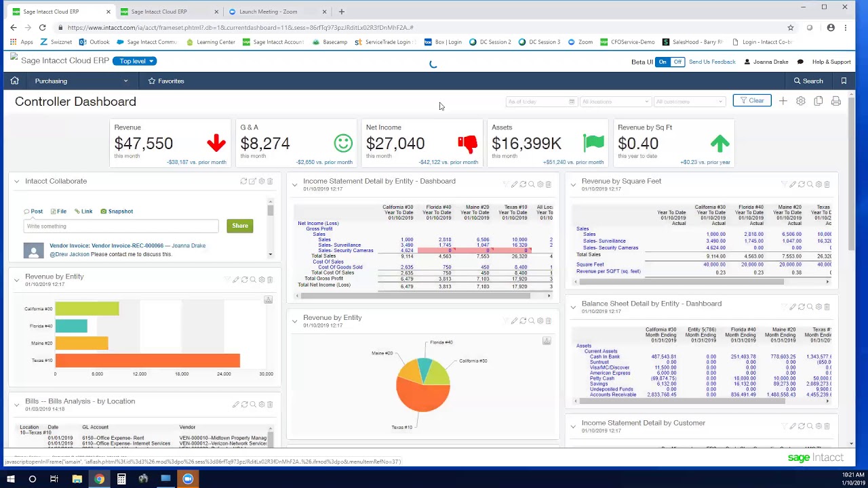Viewport: 868px width, 488px height.
Task: Turn Beta UI Off
Action: (677, 62)
